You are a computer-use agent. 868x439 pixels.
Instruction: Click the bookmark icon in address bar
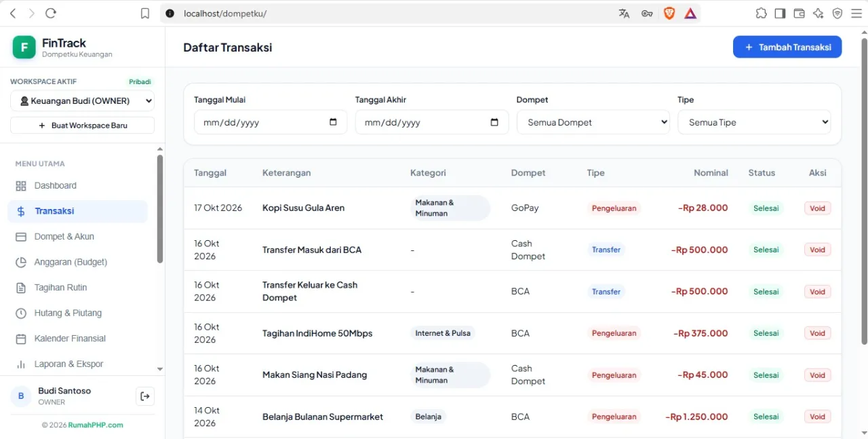145,14
